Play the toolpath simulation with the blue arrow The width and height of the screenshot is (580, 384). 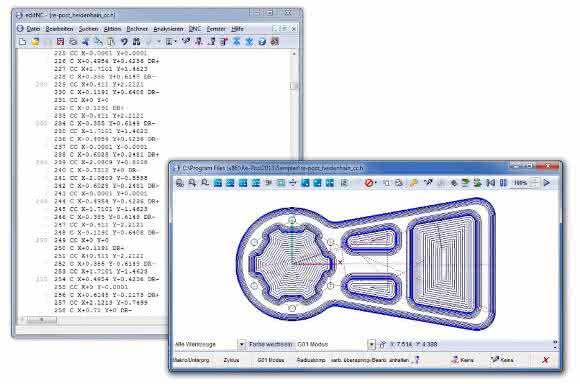click(x=547, y=183)
